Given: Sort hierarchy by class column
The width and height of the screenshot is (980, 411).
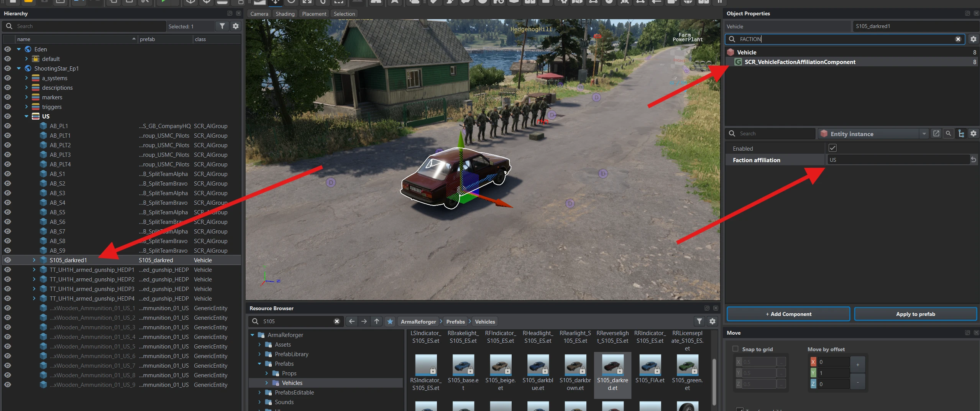Looking at the screenshot, I should coord(217,39).
